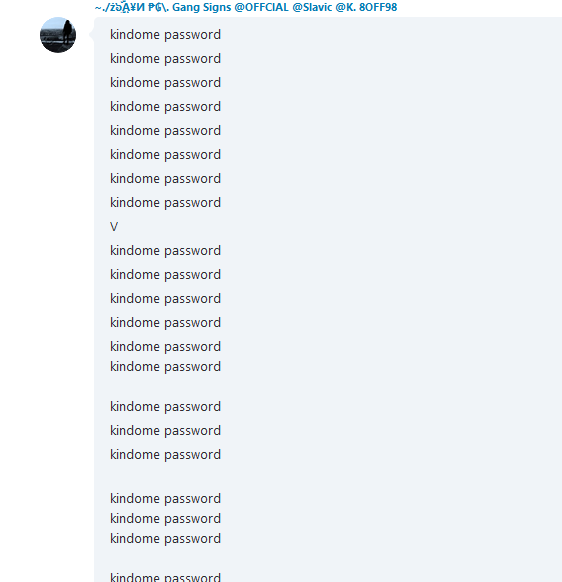This screenshot has height=582, width=562.
Task: Click the first "kindome password" line
Action: pos(166,35)
